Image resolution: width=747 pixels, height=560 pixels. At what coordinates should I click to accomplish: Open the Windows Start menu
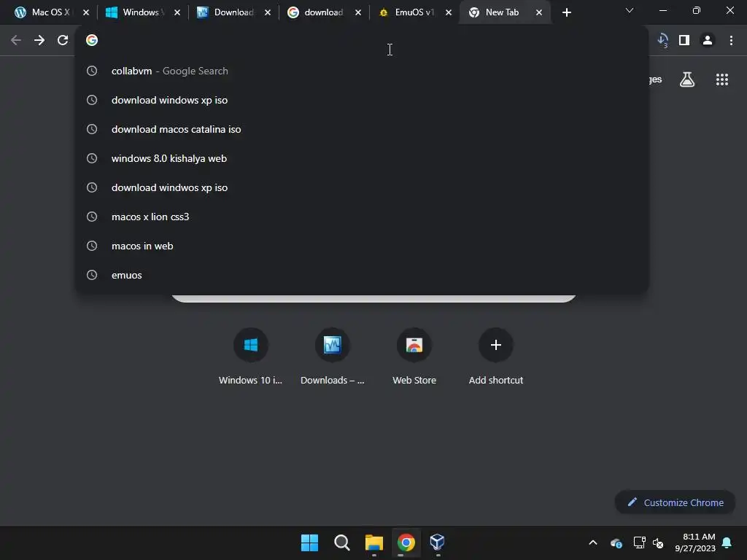point(309,542)
